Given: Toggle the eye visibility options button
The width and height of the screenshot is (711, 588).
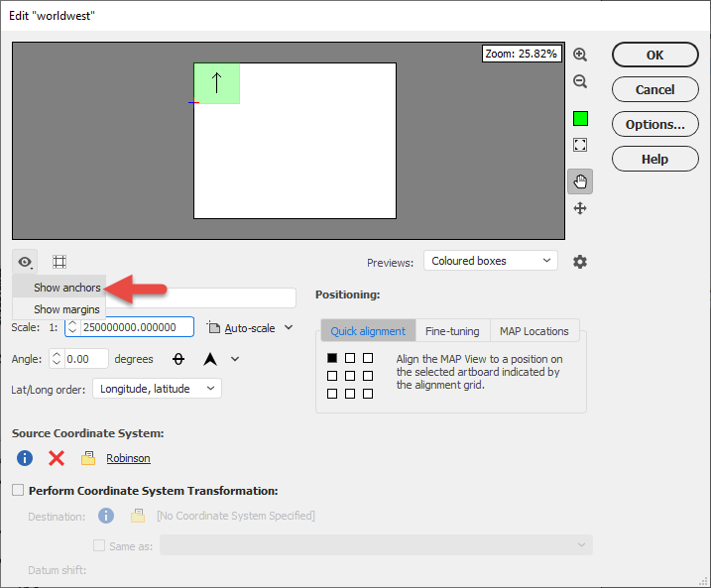Looking at the screenshot, I should pos(25,262).
